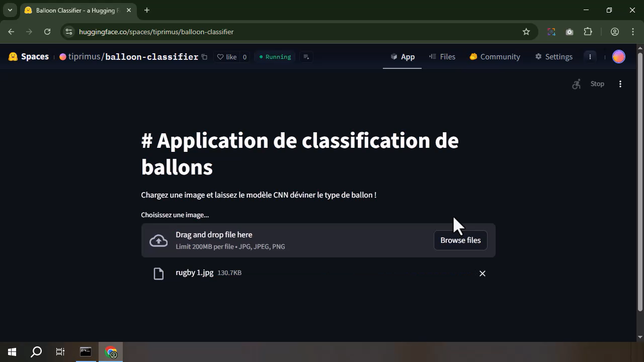The height and width of the screenshot is (362, 644).
Task: Open Windows Search from the taskbar
Action: click(x=36, y=351)
